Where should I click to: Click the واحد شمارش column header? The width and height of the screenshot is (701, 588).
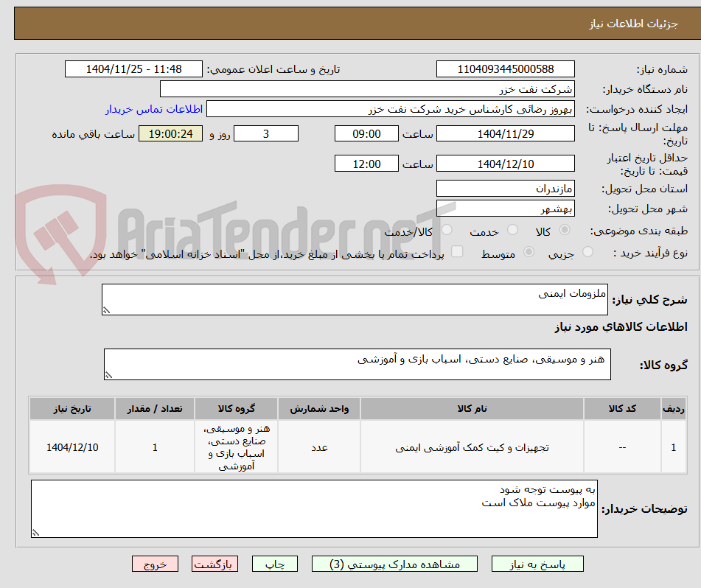tap(319, 409)
